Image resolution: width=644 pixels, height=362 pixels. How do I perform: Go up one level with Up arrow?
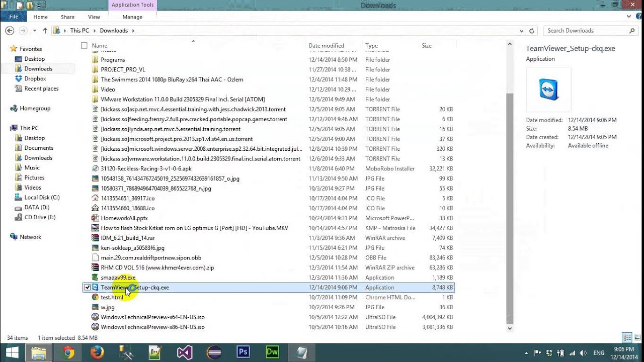click(45, 31)
